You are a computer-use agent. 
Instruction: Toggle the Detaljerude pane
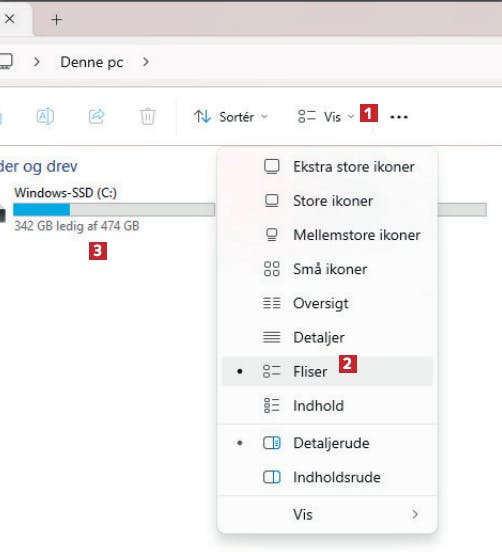click(x=327, y=443)
